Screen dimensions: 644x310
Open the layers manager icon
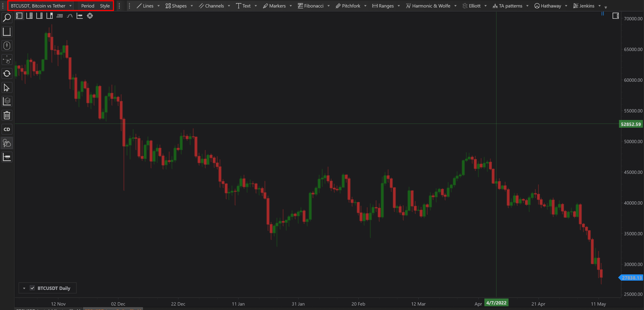tap(7, 101)
